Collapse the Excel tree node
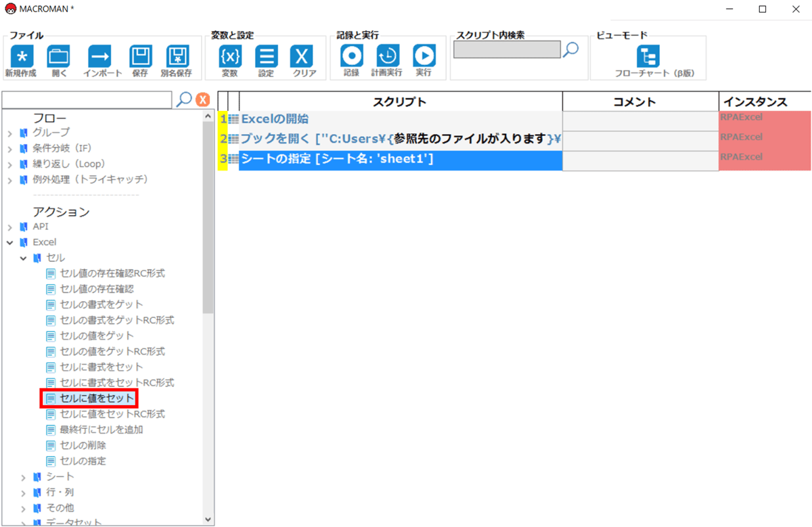 [10, 242]
